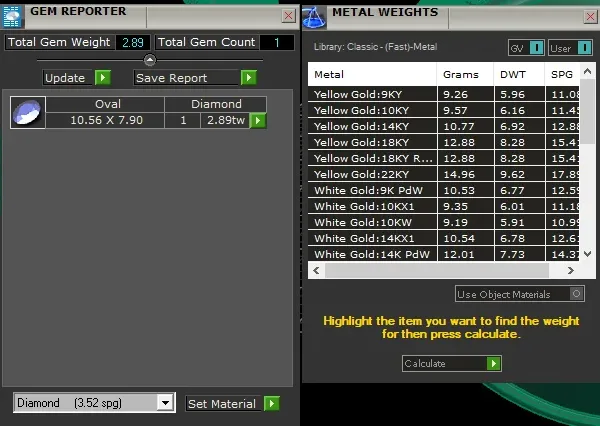Select the White Gold:14K PdW row
The image size is (600, 426).
pyautogui.click(x=443, y=254)
